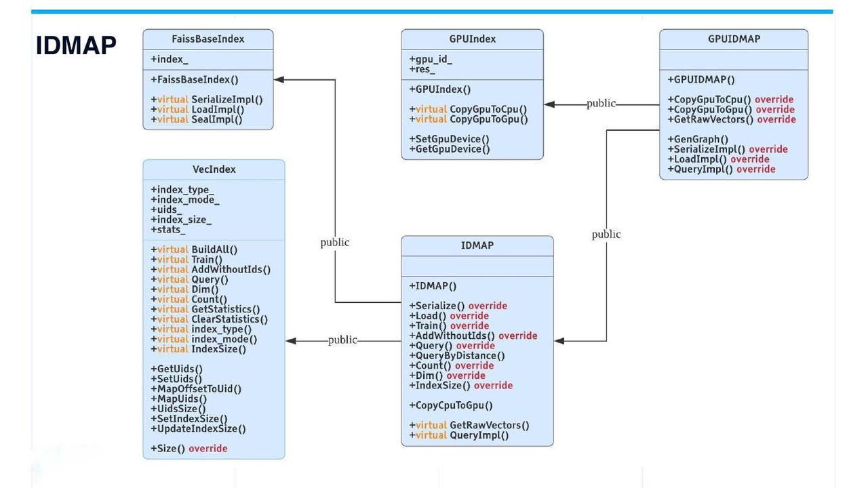Click the arrowhead pointing into GPUIndex

coord(549,104)
